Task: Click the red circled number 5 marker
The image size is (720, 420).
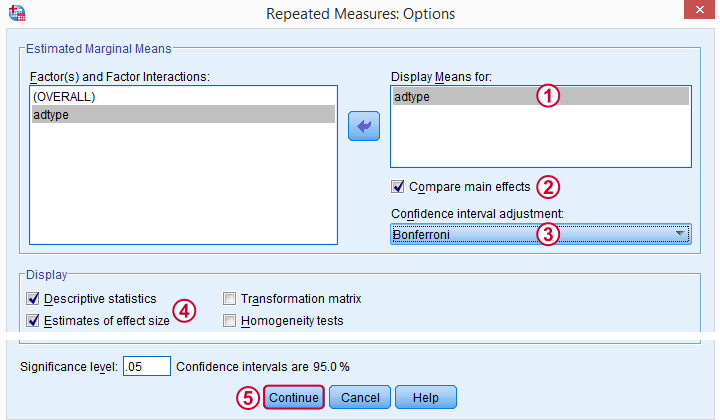Action: click(248, 398)
